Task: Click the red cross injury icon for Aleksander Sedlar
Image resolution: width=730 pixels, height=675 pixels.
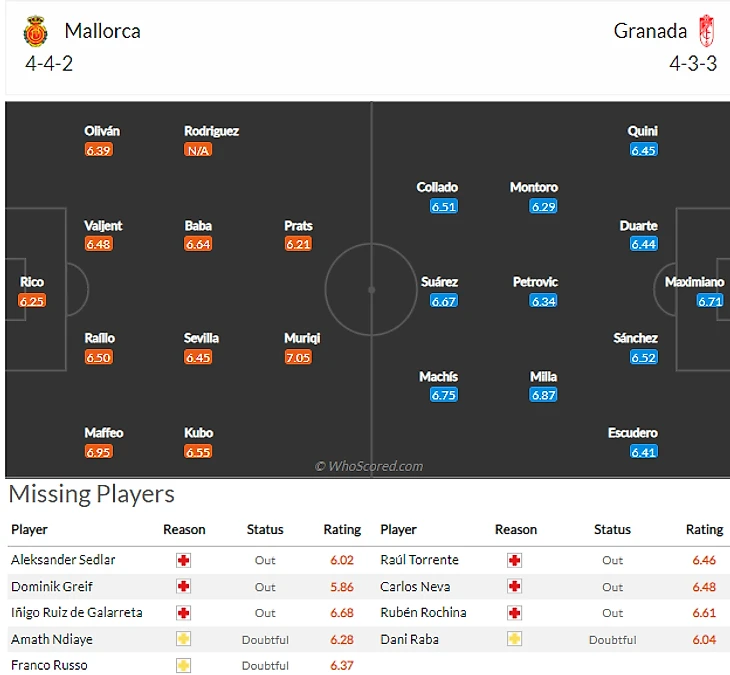Action: coord(183,560)
